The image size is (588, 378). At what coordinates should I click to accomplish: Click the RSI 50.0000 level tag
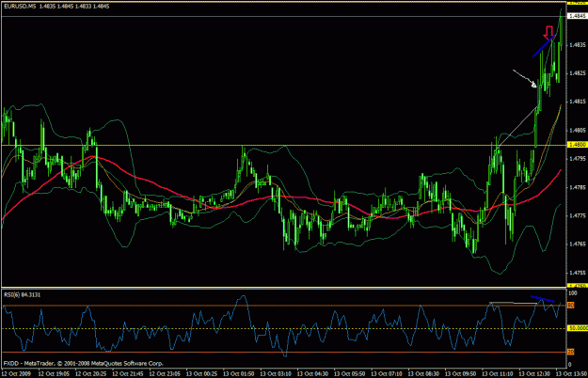[577, 328]
